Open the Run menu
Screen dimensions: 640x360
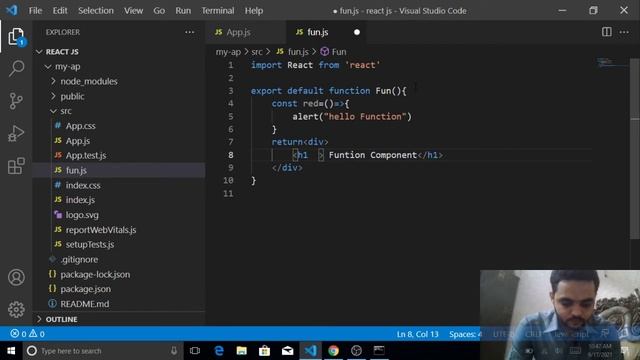(x=183, y=11)
